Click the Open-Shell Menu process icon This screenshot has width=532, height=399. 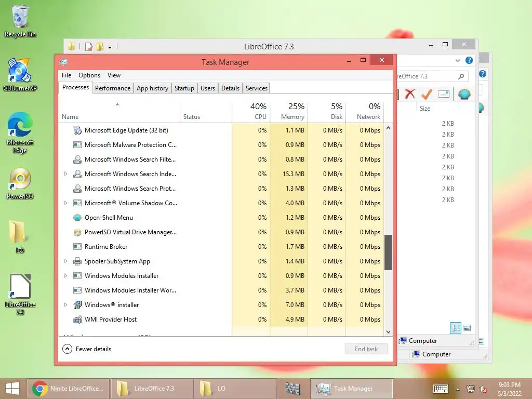point(77,218)
